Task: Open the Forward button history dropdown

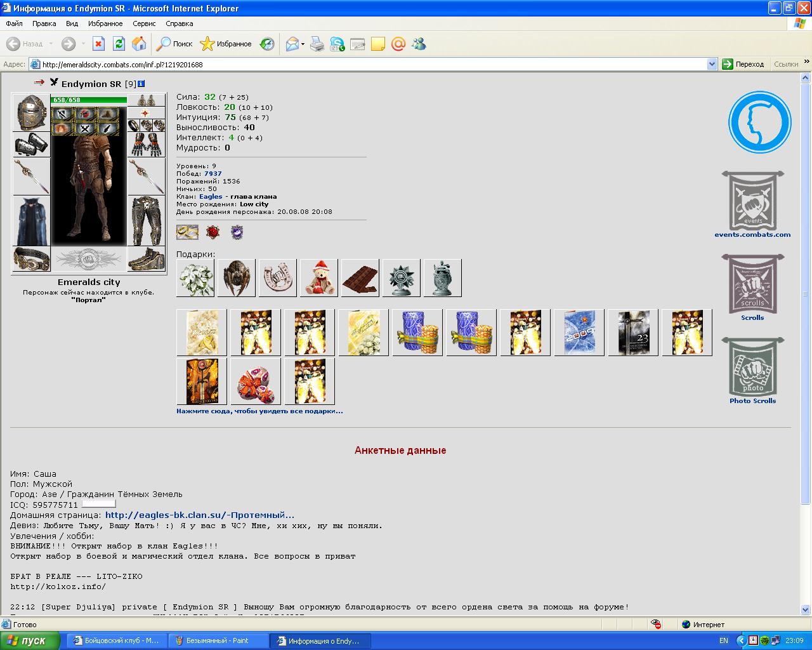Action: point(83,44)
